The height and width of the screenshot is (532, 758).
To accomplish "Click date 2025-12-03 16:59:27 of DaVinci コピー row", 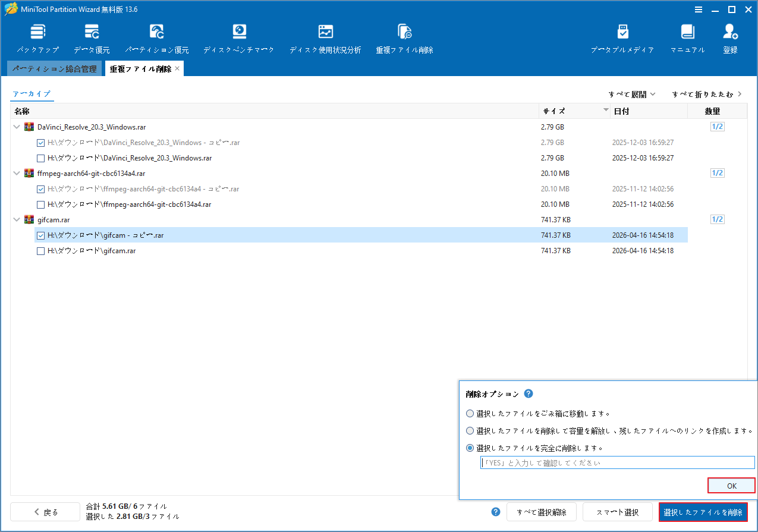I will (643, 143).
